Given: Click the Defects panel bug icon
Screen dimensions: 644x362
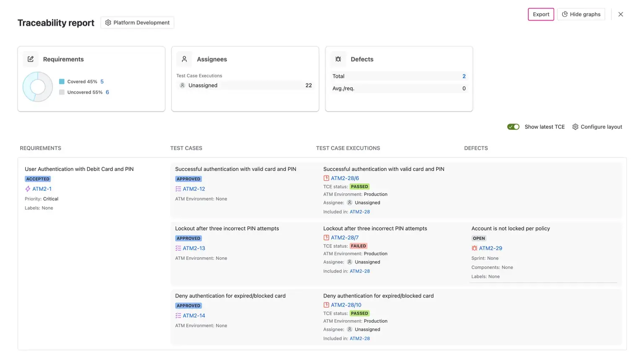Looking at the screenshot, I should pos(338,59).
